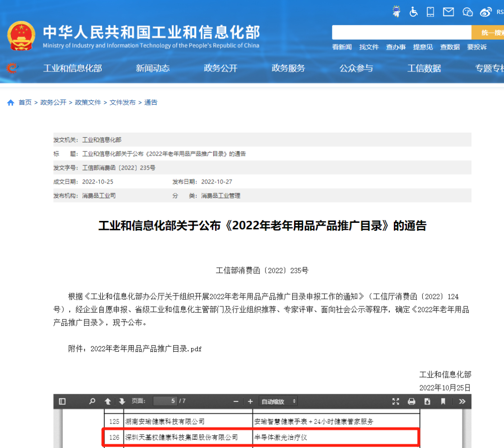Toggle the bookmark icon in PDF toolbar

click(x=444, y=401)
